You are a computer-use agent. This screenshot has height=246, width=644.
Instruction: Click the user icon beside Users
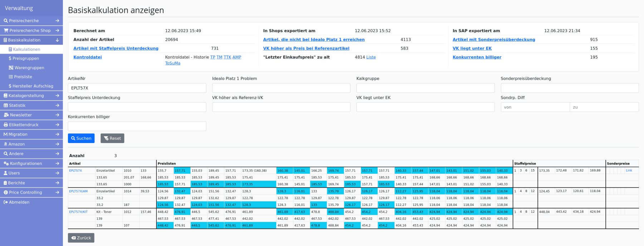point(6,173)
